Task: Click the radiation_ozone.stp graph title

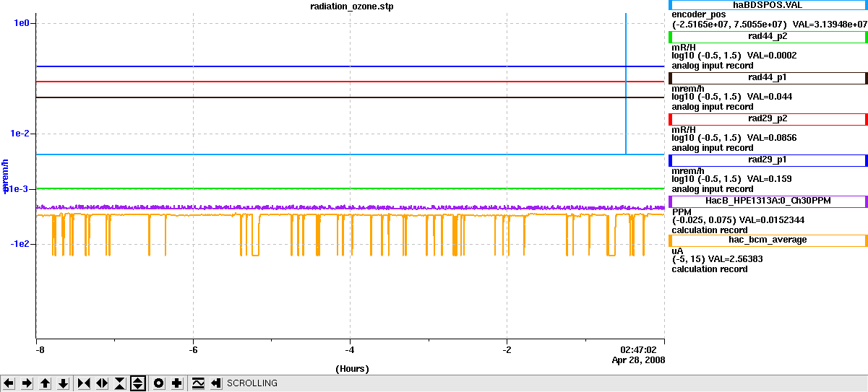Action: click(x=351, y=6)
